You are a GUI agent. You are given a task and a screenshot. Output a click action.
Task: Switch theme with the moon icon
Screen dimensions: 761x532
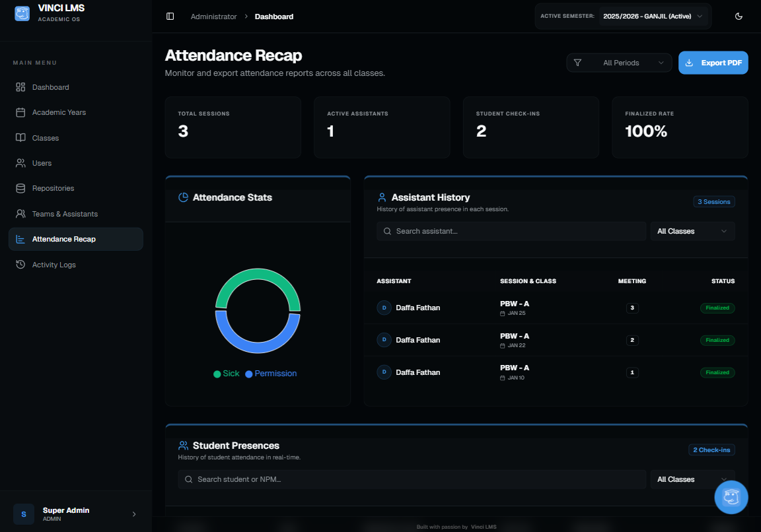tap(739, 17)
